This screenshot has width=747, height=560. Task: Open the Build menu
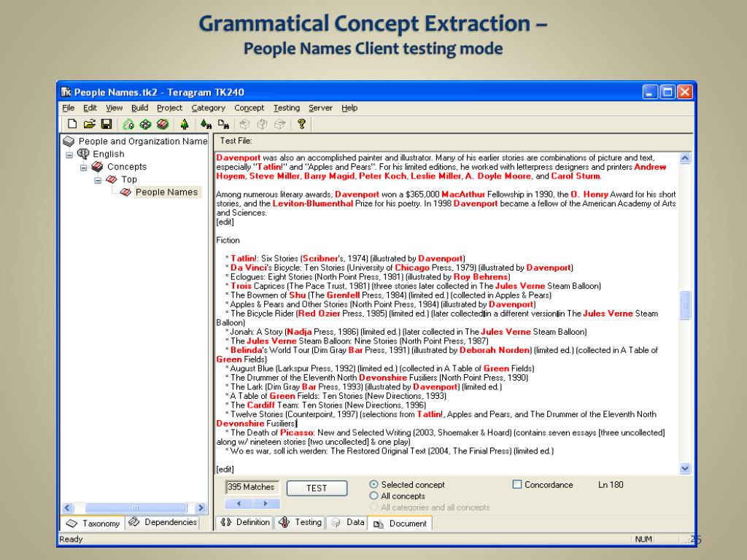click(139, 108)
